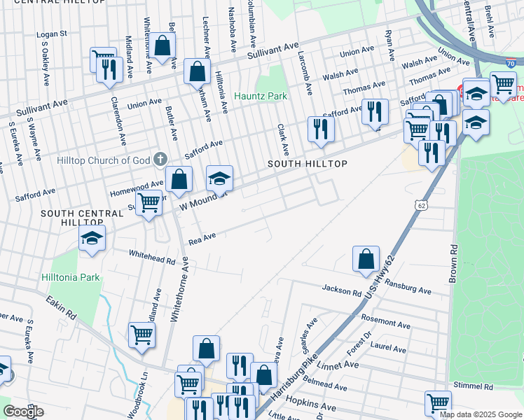This screenshot has width=524, height=420.
Task: Click the Hilltop Church of God cross icon
Action: (160, 160)
